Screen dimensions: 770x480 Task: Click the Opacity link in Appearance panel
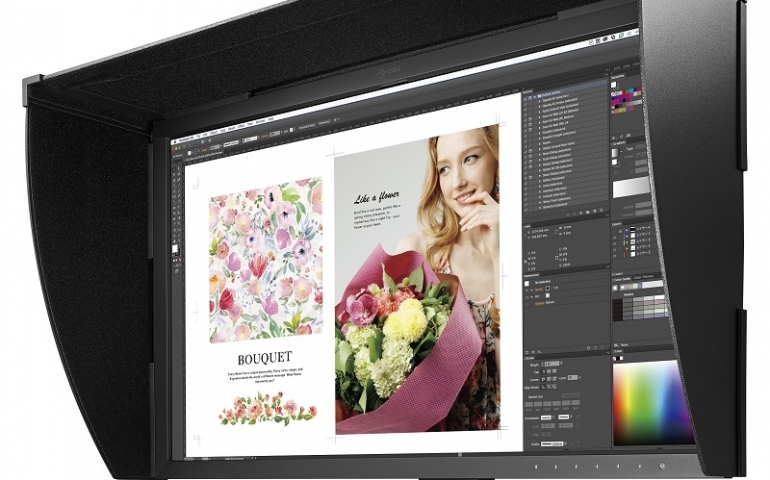click(x=541, y=303)
